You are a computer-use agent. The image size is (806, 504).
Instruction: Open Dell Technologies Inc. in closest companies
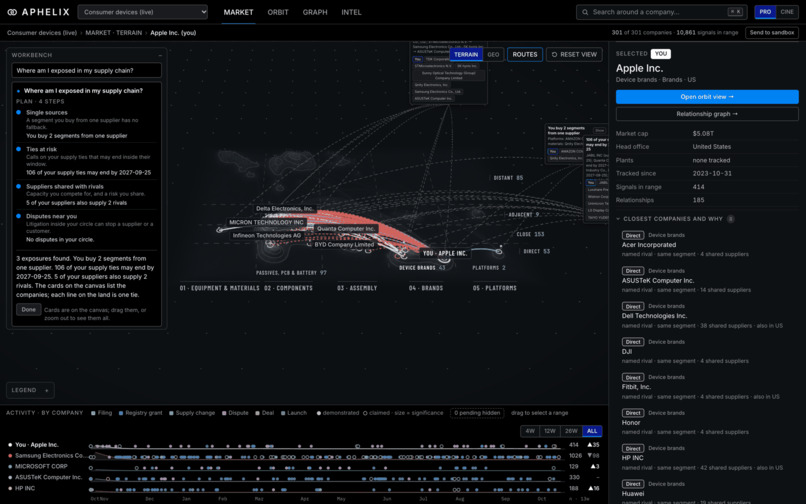point(654,316)
